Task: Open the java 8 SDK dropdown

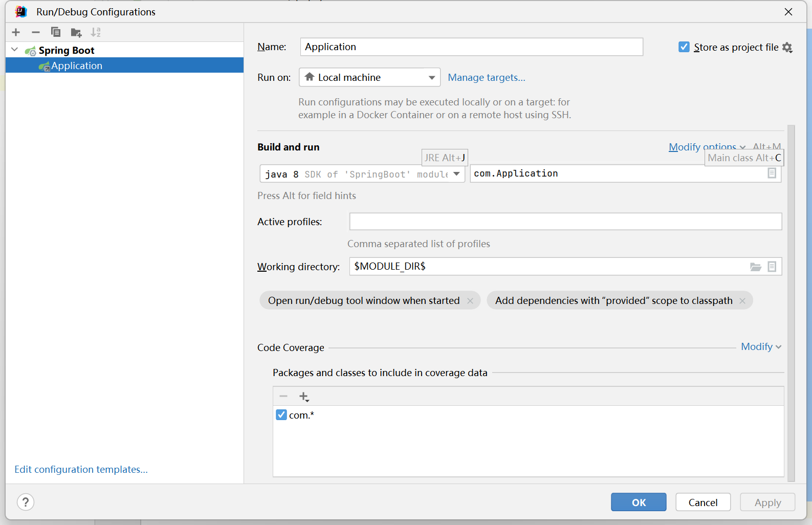Action: (362, 174)
